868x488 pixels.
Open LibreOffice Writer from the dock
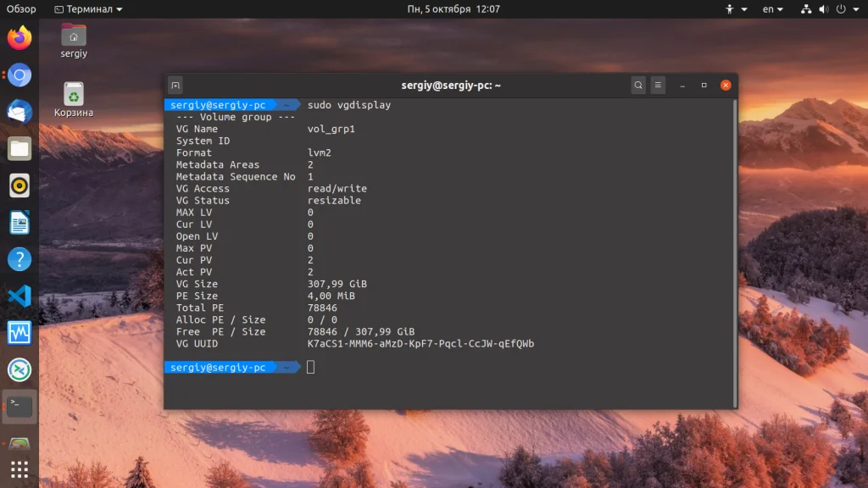pos(19,223)
